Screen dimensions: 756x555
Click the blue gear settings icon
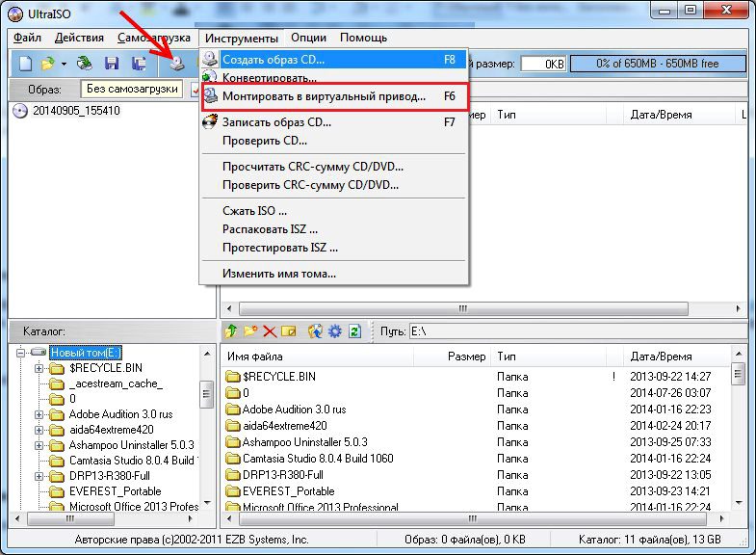(335, 331)
